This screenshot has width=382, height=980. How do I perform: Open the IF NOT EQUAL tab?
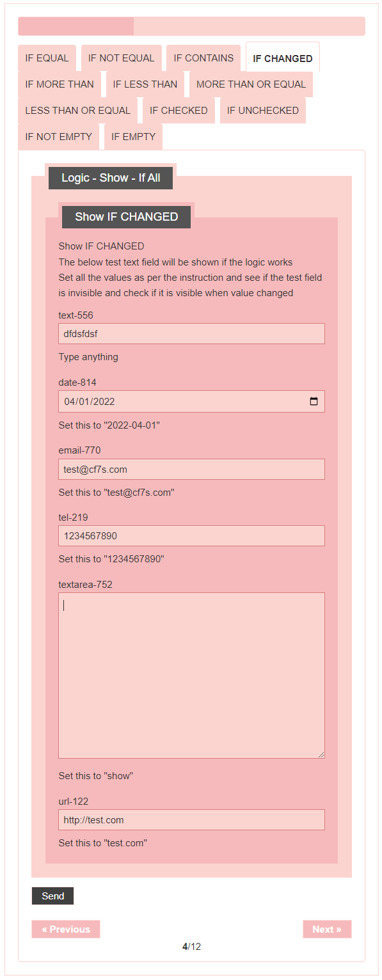[x=122, y=58]
